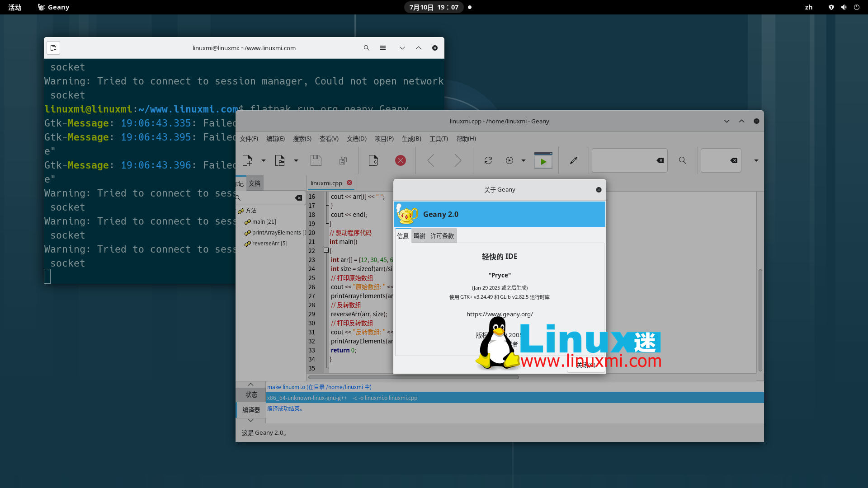The image size is (868, 488).
Task: Open the clock and calendar panel
Action: 434,7
